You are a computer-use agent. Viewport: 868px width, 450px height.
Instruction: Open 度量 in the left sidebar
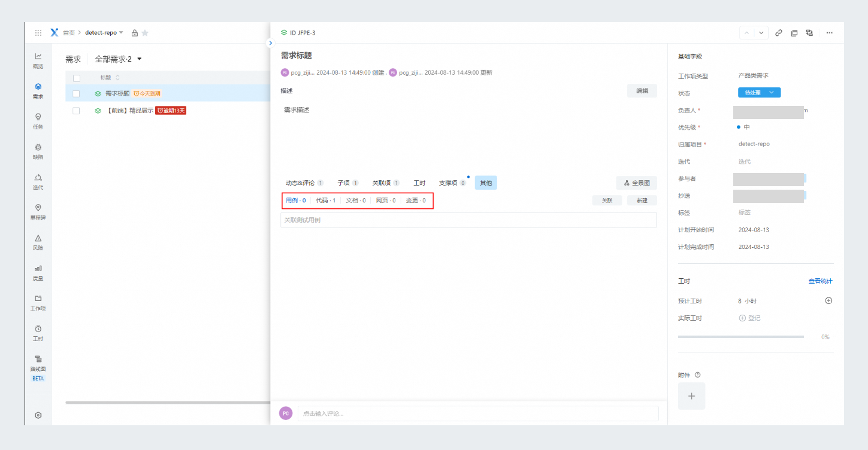point(38,273)
